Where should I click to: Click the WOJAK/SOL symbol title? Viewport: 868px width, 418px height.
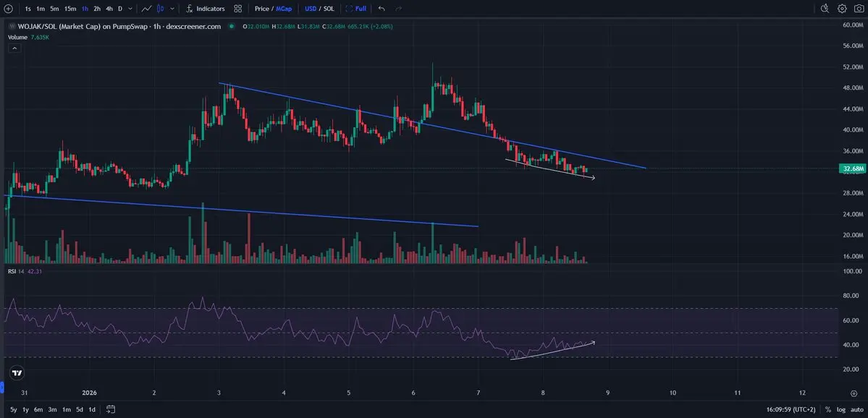click(x=119, y=26)
